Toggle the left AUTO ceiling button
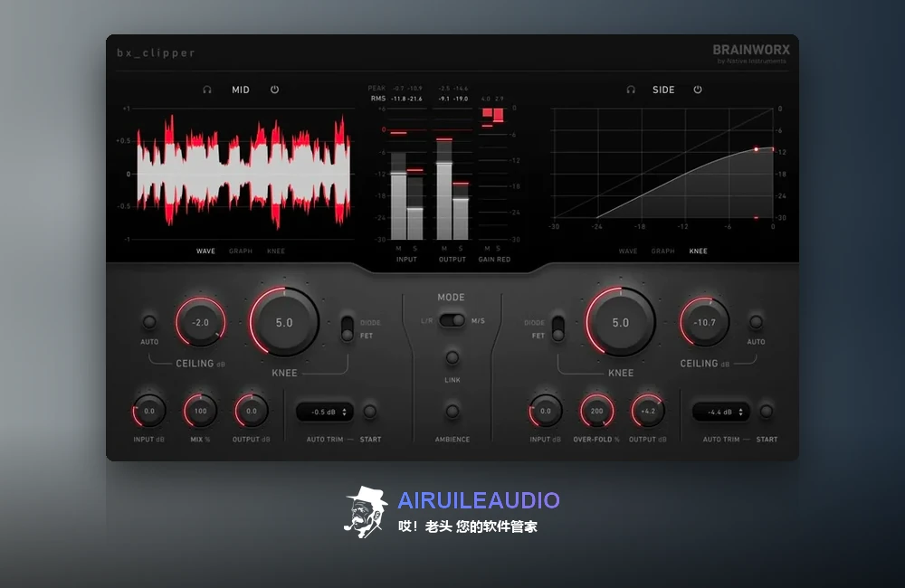 click(x=149, y=322)
